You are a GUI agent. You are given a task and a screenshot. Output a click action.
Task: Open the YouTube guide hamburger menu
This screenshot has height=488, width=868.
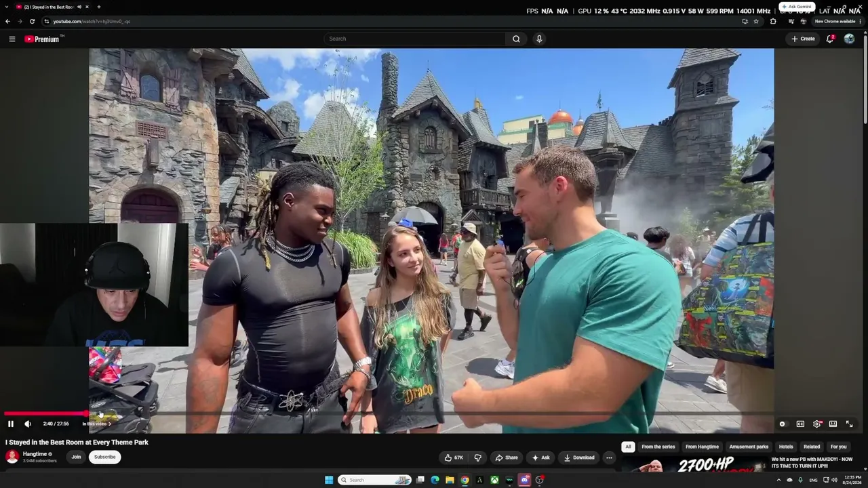[x=12, y=39]
